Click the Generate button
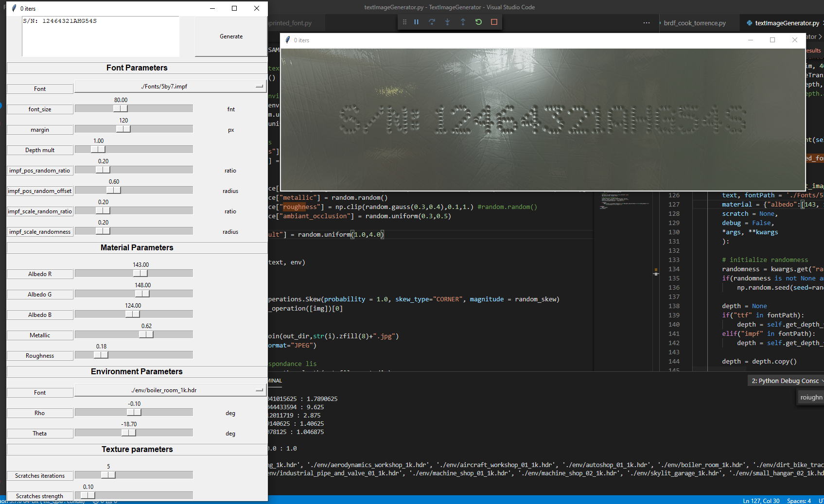824x504 pixels. pyautogui.click(x=231, y=36)
